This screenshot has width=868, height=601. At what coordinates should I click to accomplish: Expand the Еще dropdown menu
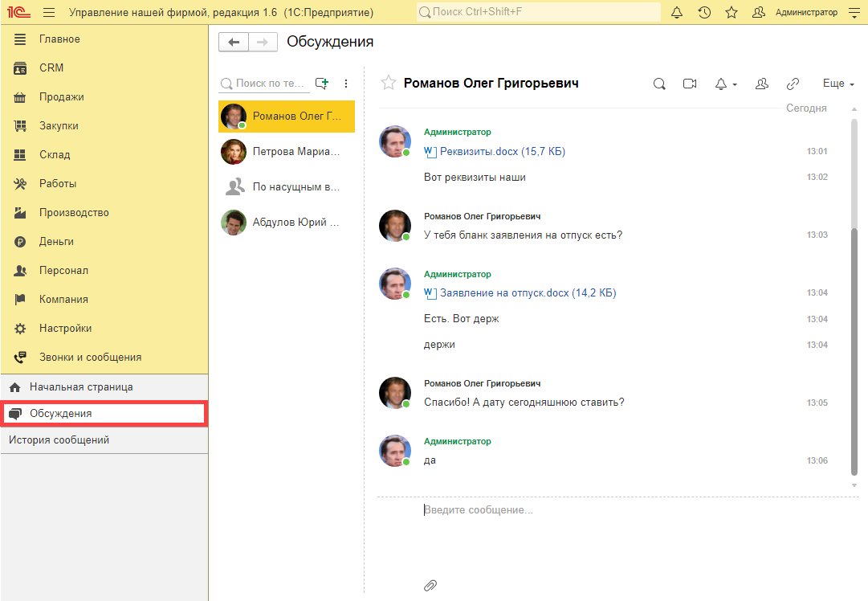[x=838, y=84]
